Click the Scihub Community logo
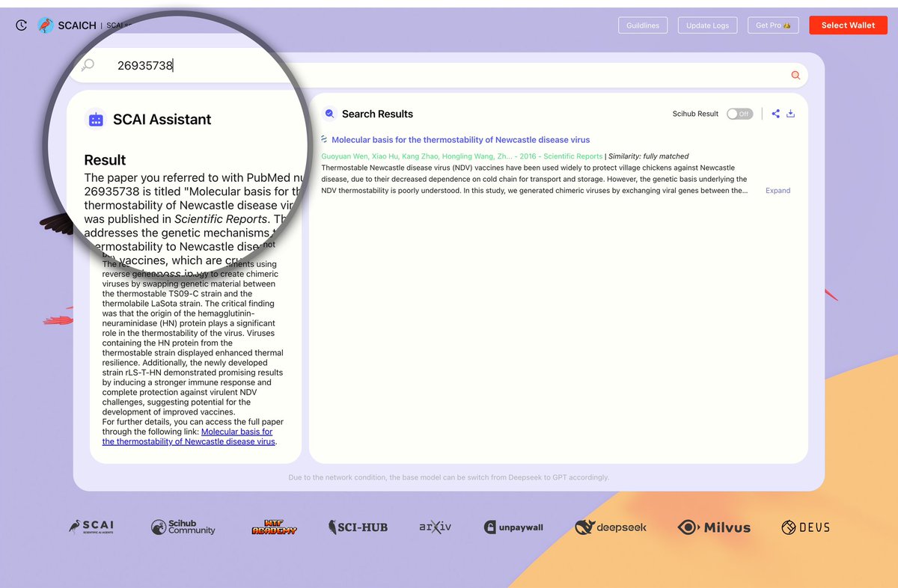Viewport: 898px width, 588px height. 183,527
